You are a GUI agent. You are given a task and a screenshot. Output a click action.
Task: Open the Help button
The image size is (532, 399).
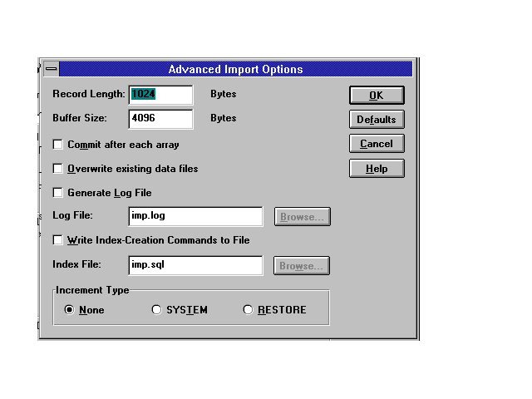[376, 169]
